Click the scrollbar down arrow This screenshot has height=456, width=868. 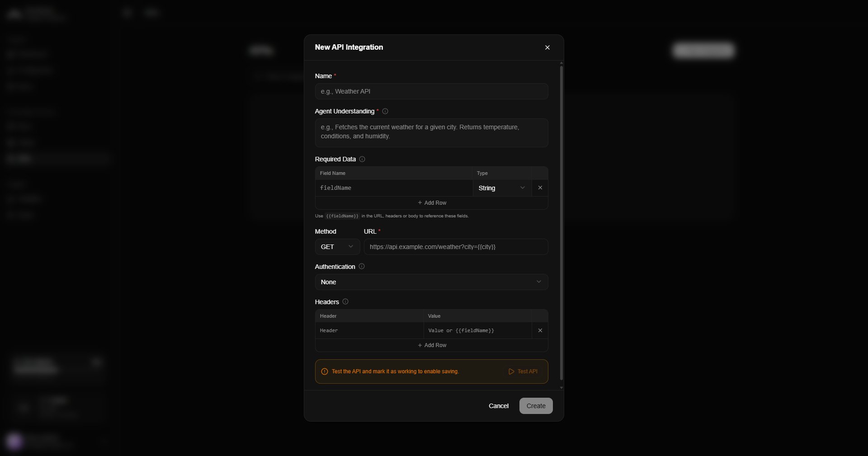[561, 388]
